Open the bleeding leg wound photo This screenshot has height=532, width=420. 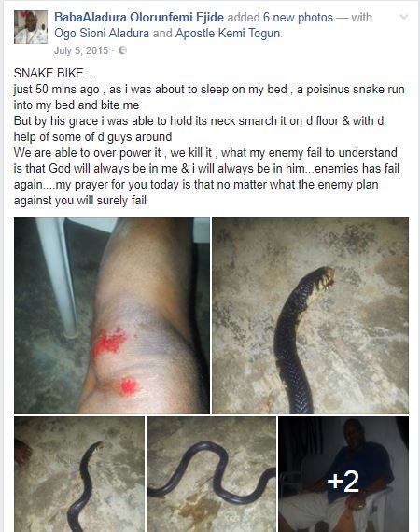pos(112,315)
